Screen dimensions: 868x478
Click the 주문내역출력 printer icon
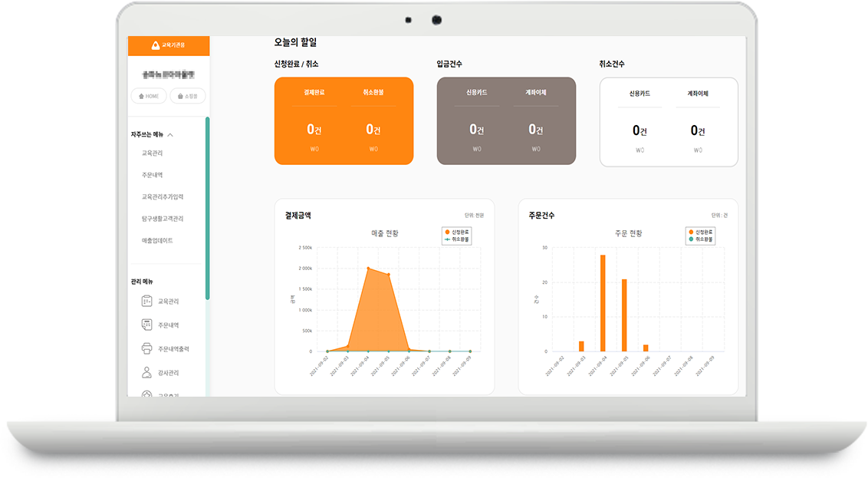(146, 349)
